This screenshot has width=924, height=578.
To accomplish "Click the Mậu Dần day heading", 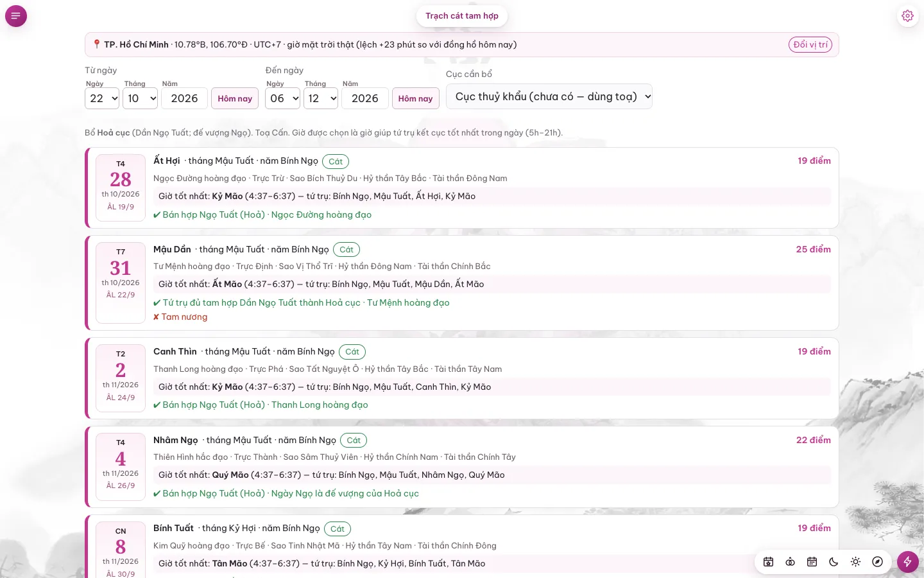I will (172, 249).
